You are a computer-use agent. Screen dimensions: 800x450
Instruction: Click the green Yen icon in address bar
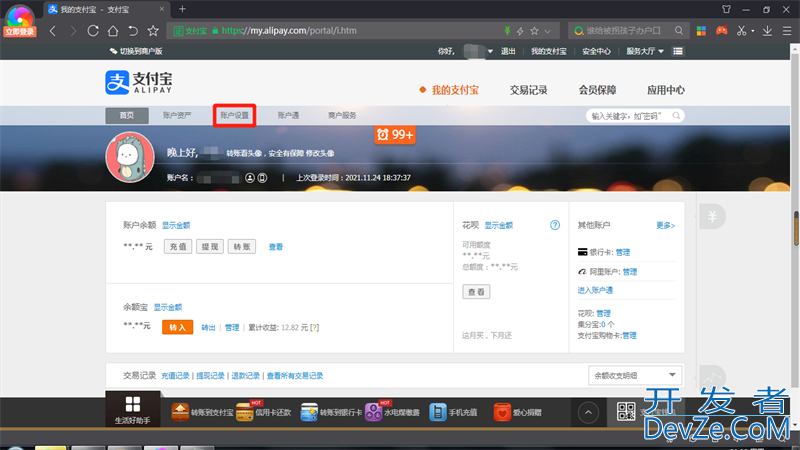[x=507, y=31]
